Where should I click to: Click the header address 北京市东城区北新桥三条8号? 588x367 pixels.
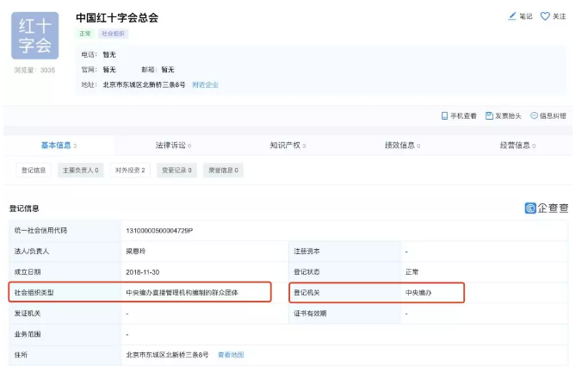click(144, 84)
